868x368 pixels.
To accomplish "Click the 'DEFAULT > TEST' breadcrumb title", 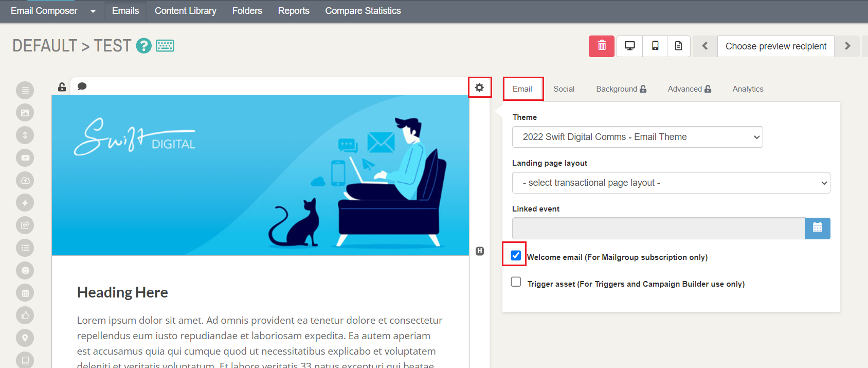I will (72, 46).
